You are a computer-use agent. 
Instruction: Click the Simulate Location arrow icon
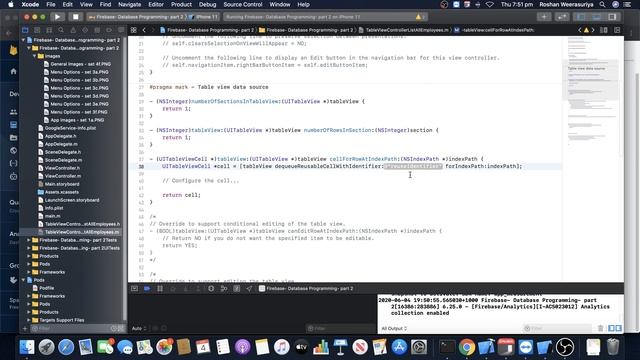point(249,289)
